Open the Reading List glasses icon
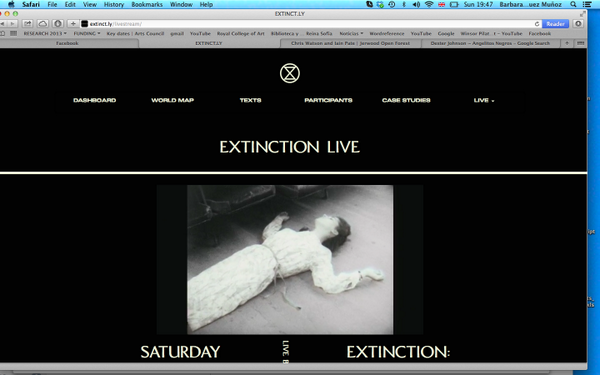The height and width of the screenshot is (375, 600). tap(2, 34)
